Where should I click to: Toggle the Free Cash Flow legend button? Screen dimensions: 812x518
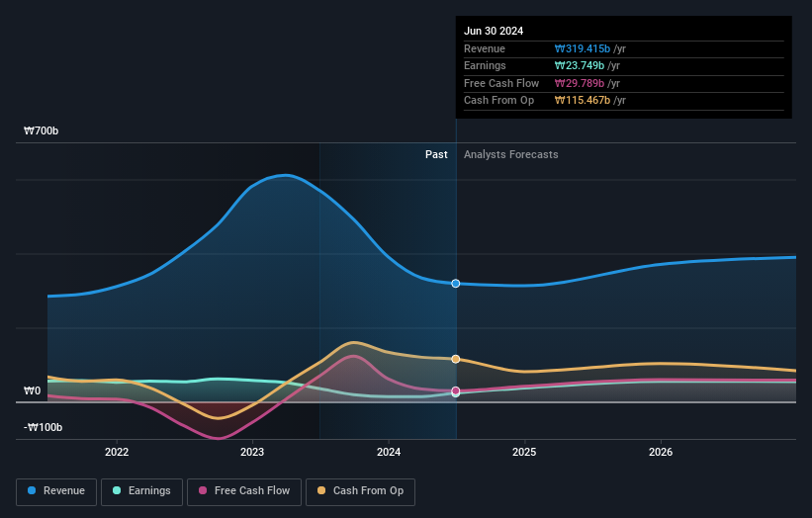coord(244,491)
